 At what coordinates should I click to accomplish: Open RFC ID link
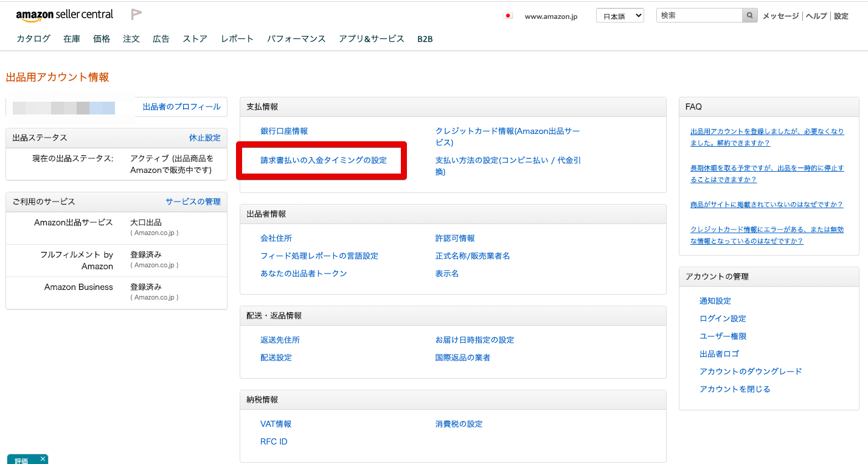pos(274,441)
